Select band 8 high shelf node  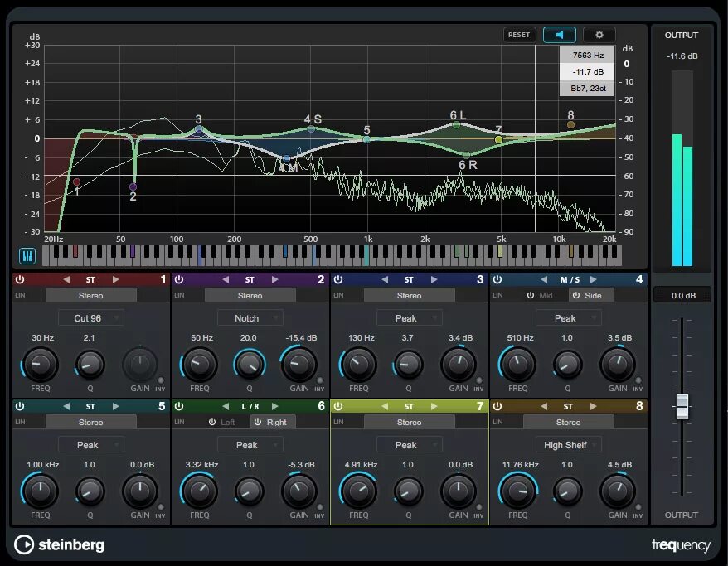[570, 124]
